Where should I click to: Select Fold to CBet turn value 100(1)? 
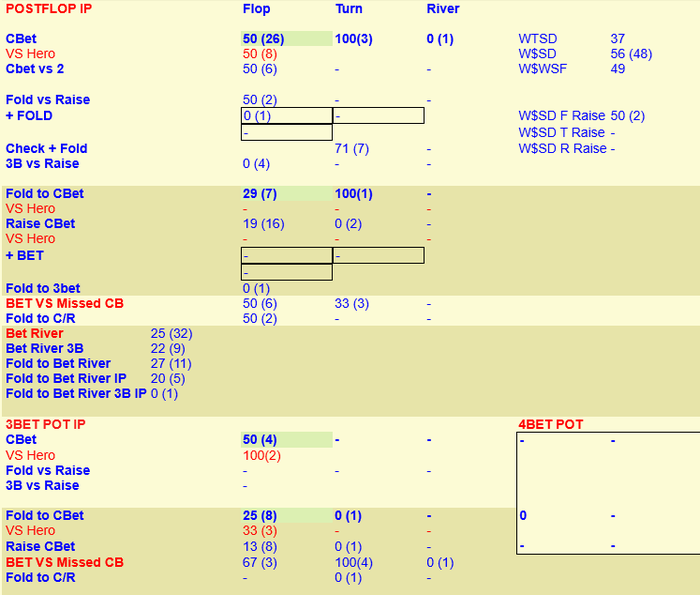[x=354, y=194]
